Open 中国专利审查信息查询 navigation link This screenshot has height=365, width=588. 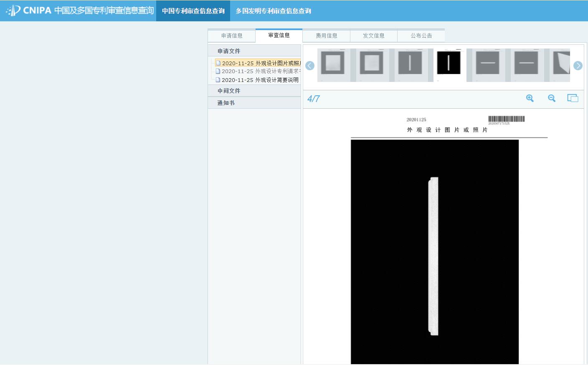click(x=193, y=11)
